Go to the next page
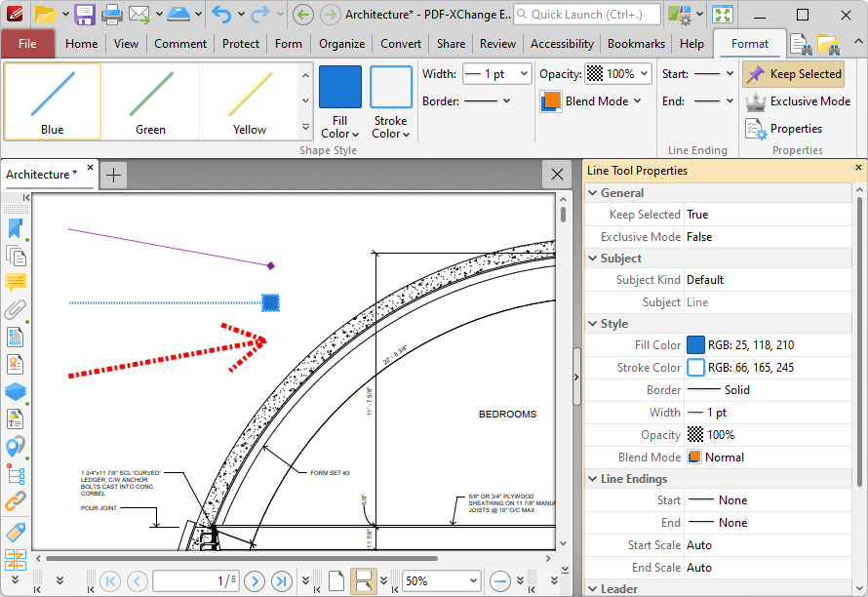This screenshot has height=597, width=868. pyautogui.click(x=255, y=581)
